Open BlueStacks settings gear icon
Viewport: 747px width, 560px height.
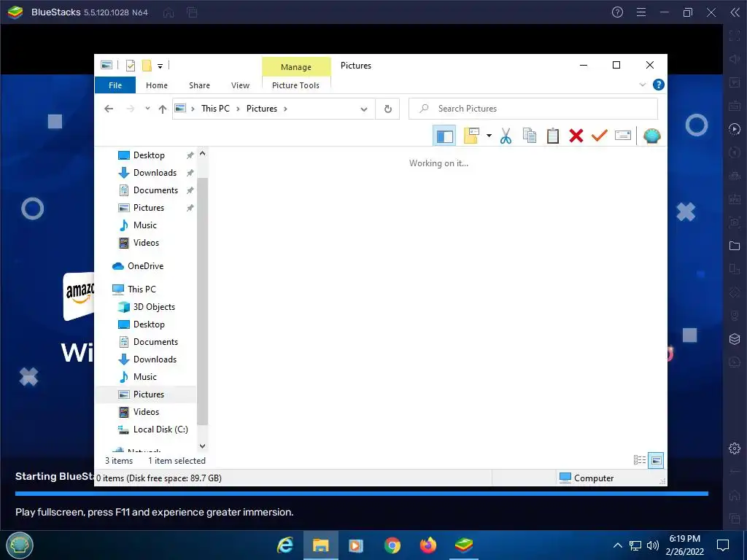click(x=735, y=448)
